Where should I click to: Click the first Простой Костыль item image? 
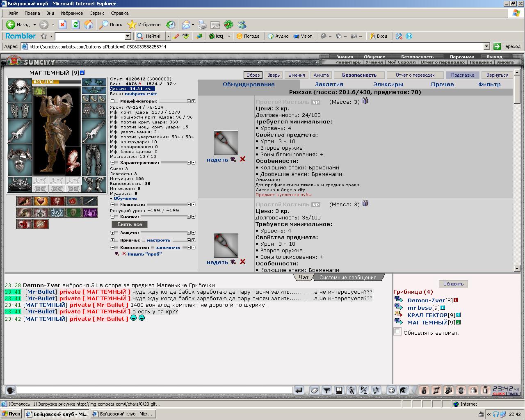coord(226,143)
